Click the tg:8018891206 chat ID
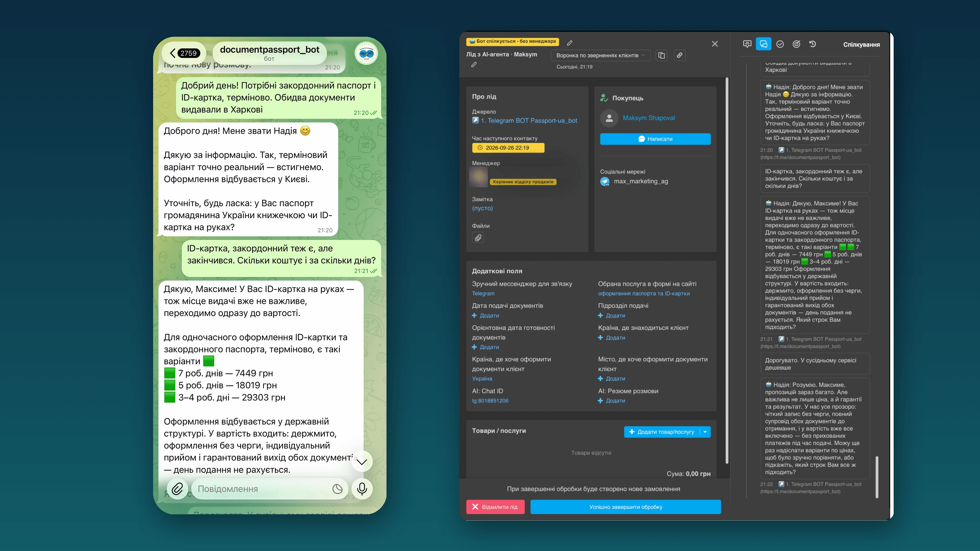980x551 pixels. 490,401
